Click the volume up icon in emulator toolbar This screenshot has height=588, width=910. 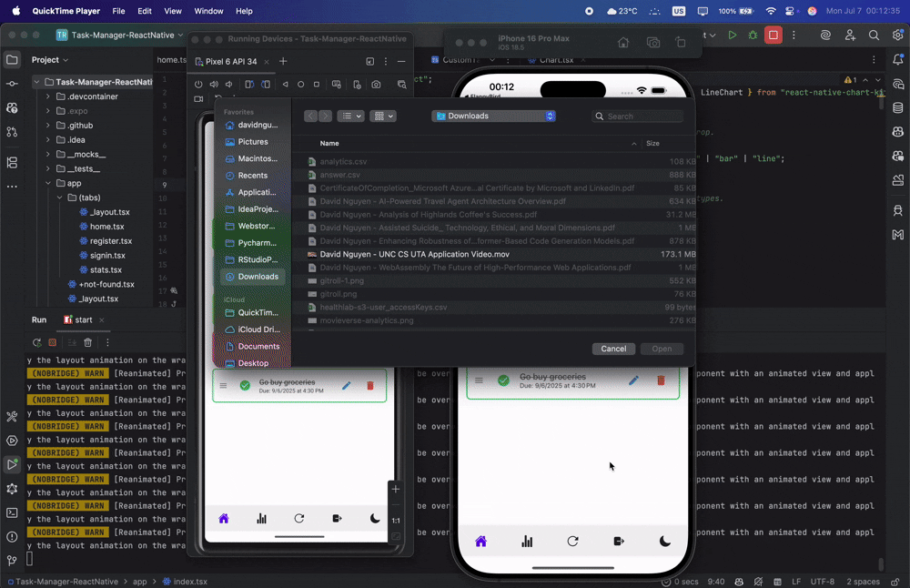pos(214,85)
